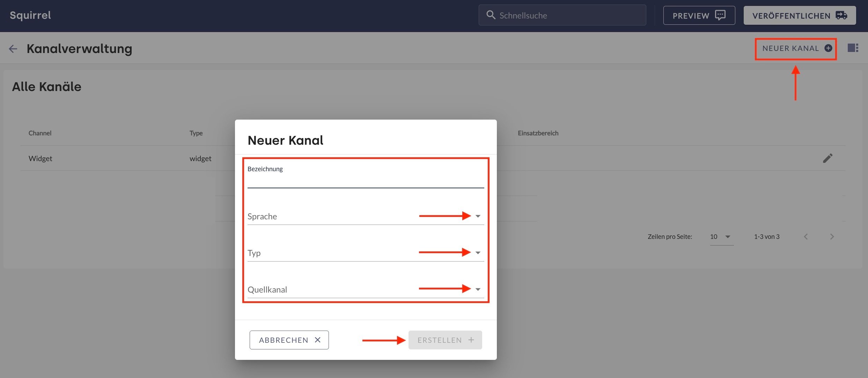Open the side panel layout icon

[853, 48]
